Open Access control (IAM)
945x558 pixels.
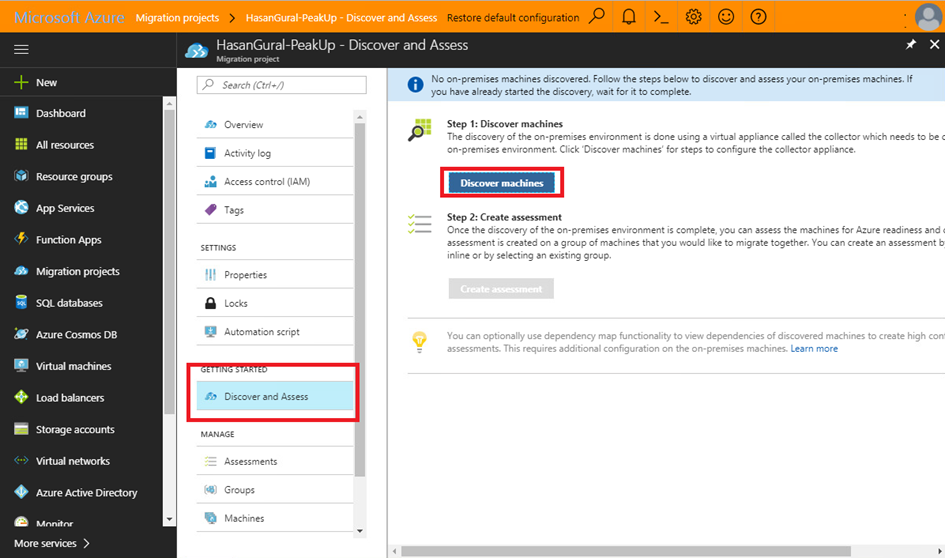[275, 181]
